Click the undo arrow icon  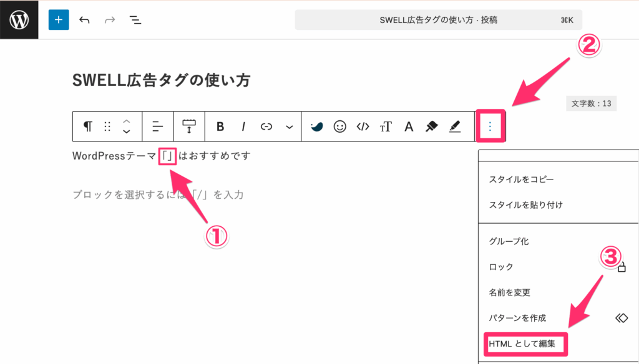click(85, 20)
